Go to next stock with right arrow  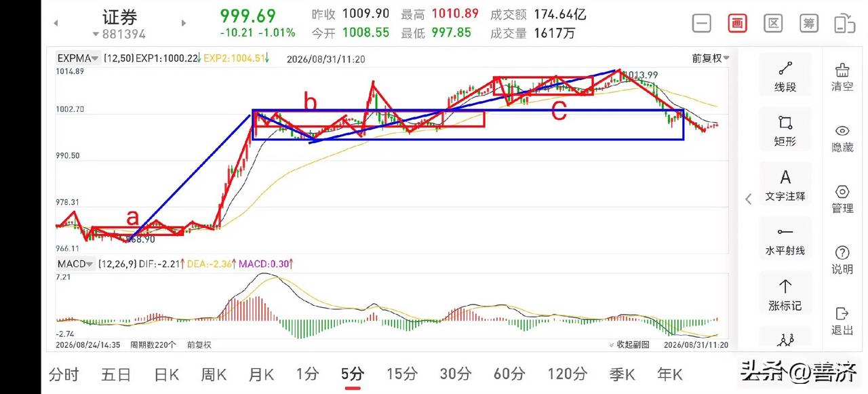click(x=183, y=23)
